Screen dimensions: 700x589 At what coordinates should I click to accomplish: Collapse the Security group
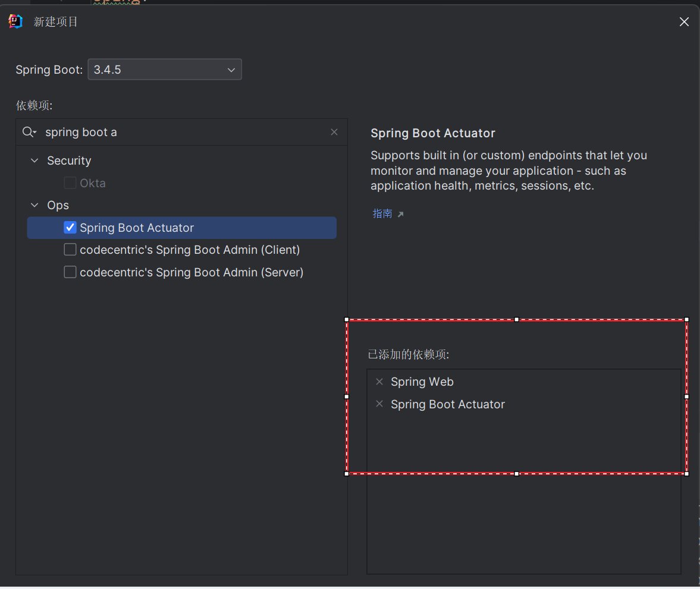pyautogui.click(x=34, y=160)
